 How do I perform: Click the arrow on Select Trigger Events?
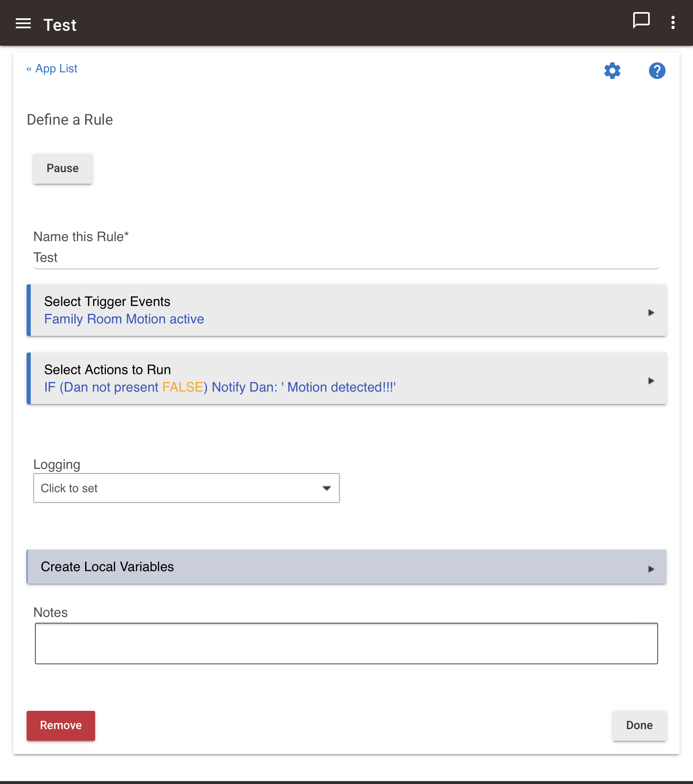651,313
